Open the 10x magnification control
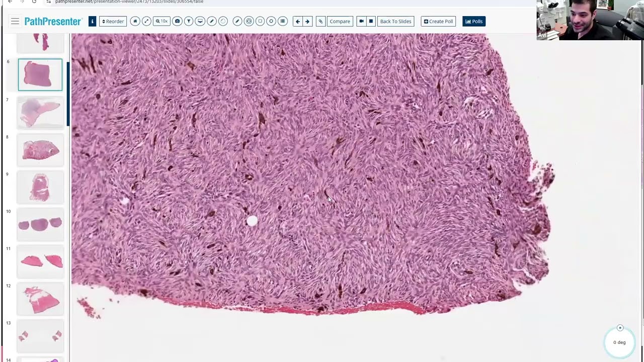The height and width of the screenshot is (362, 644). [x=162, y=21]
